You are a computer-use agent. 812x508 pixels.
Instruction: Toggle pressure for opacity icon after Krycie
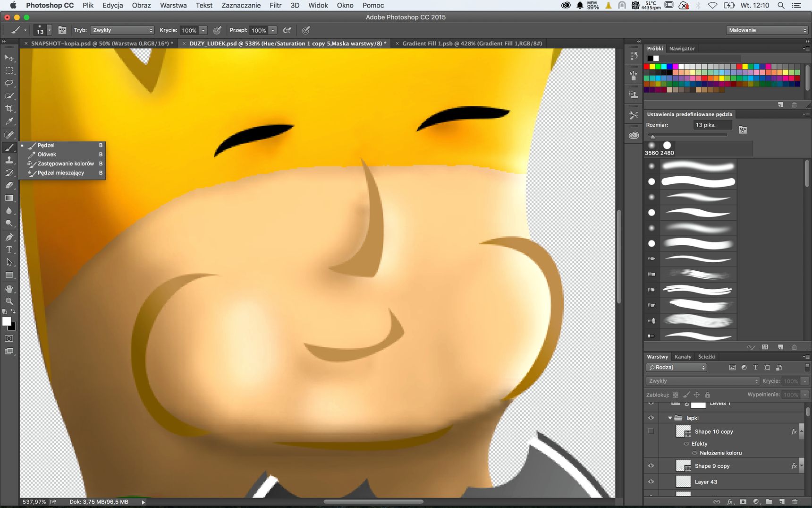(x=217, y=30)
